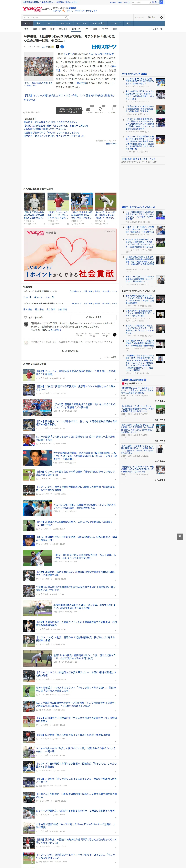Open the みんなの意見 navigation tab
Image resolution: width=186 pixels, height=868 pixels.
click(x=98, y=24)
